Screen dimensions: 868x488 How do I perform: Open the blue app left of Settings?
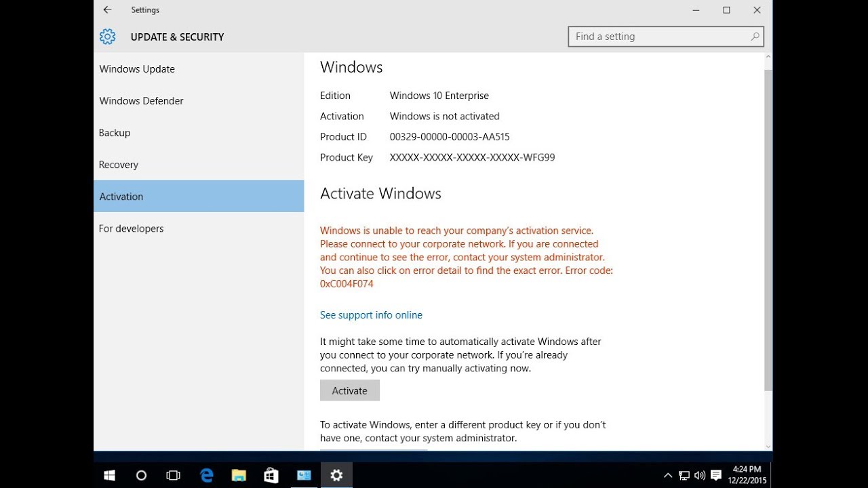pos(304,475)
